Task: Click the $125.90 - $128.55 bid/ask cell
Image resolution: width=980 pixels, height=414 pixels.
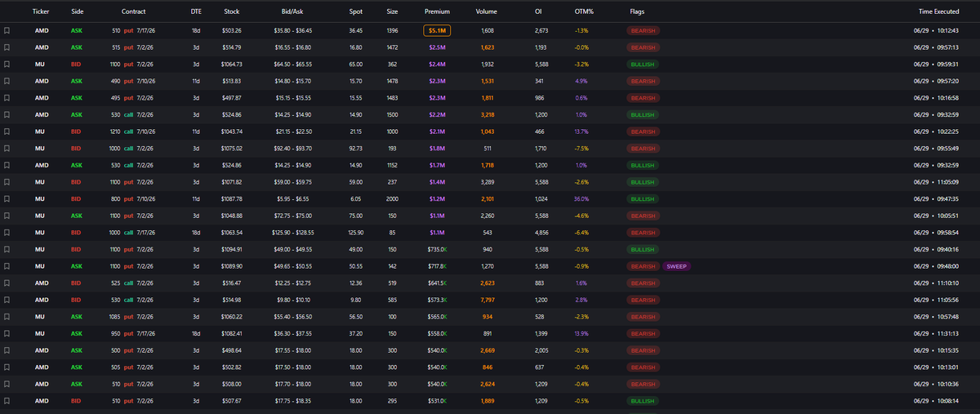Action: [x=294, y=233]
